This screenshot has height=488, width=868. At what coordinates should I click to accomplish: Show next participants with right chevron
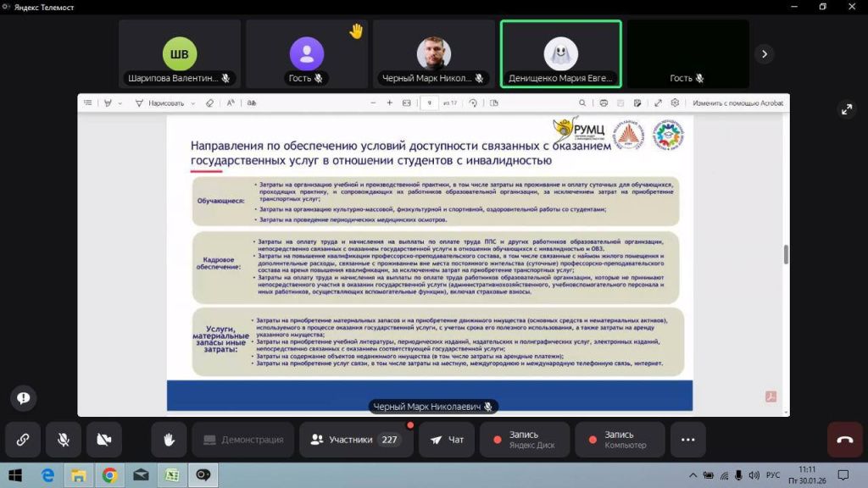tap(765, 54)
